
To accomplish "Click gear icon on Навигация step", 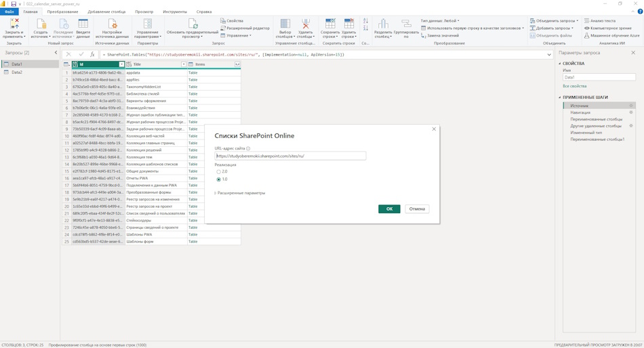I will pyautogui.click(x=631, y=112).
